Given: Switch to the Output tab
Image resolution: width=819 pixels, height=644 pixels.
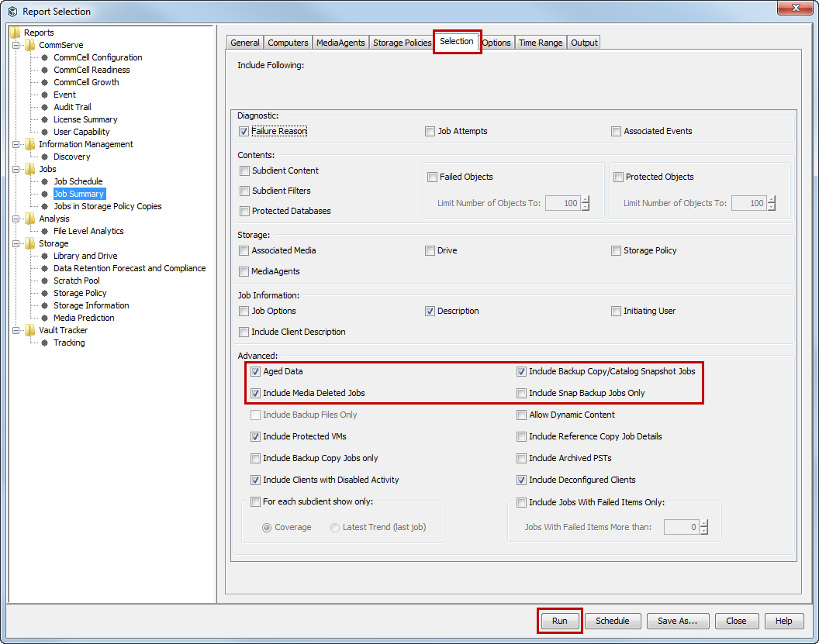Looking at the screenshot, I should (584, 43).
